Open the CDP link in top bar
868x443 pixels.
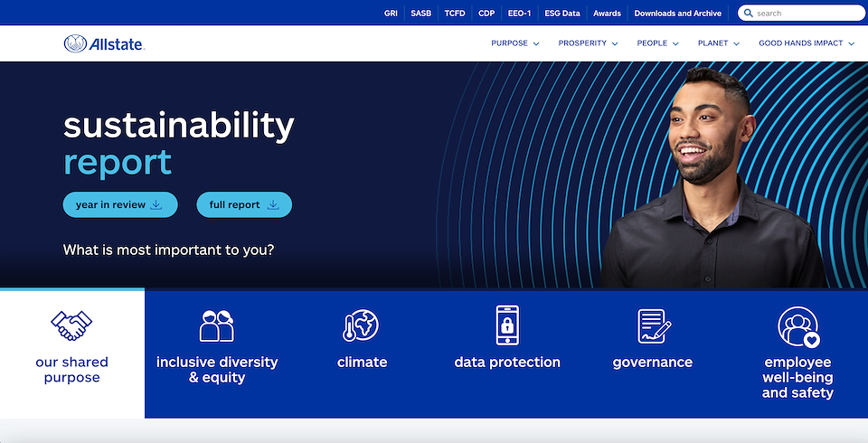pos(486,14)
